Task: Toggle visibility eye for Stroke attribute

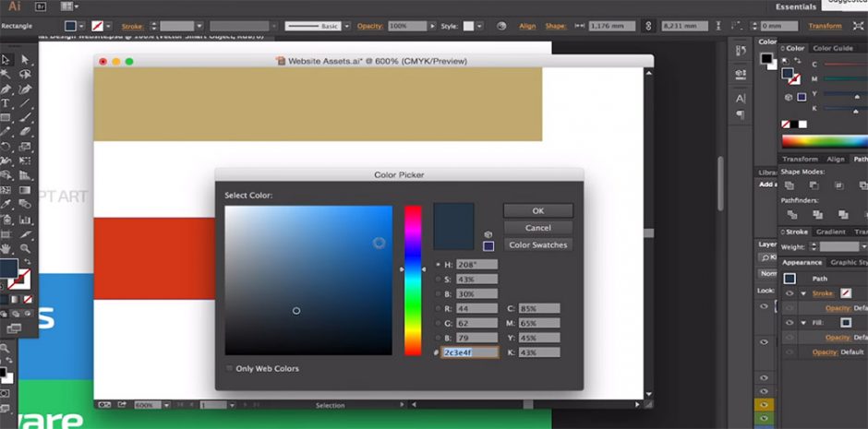Action: (790, 293)
